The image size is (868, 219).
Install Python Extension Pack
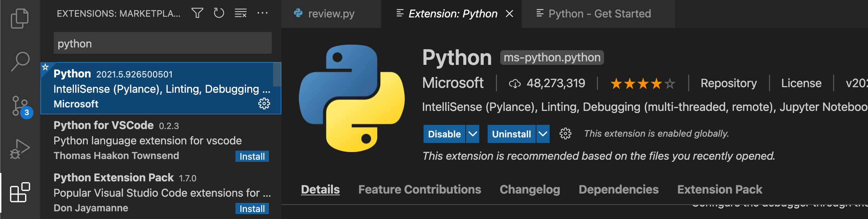252,209
